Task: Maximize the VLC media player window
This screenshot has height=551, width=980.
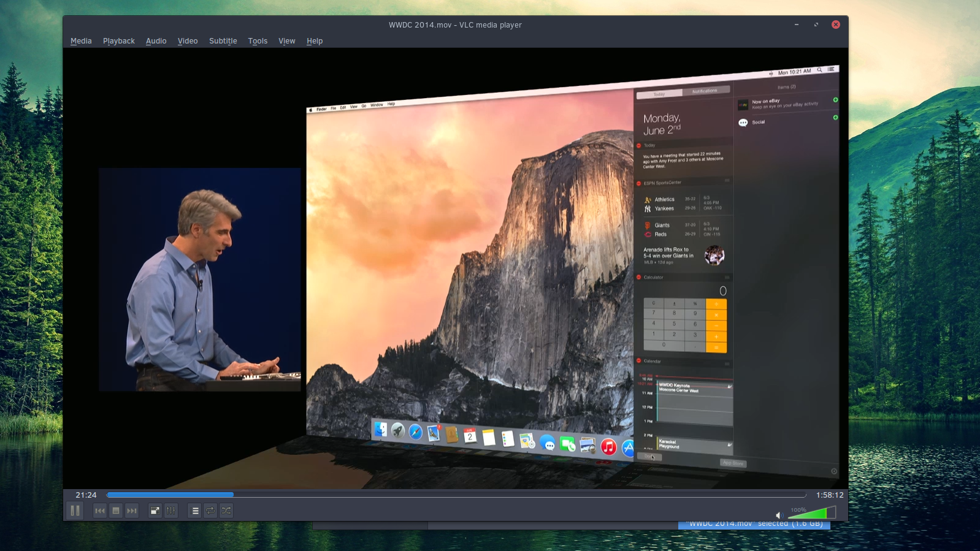Action: coord(816,25)
